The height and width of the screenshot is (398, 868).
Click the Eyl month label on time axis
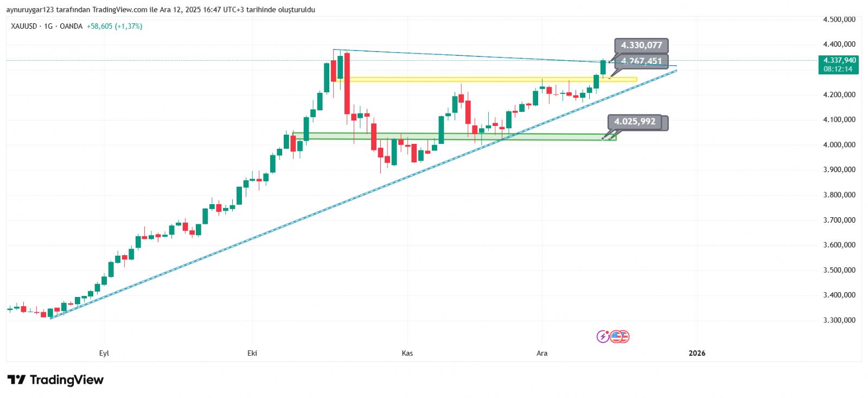104,353
